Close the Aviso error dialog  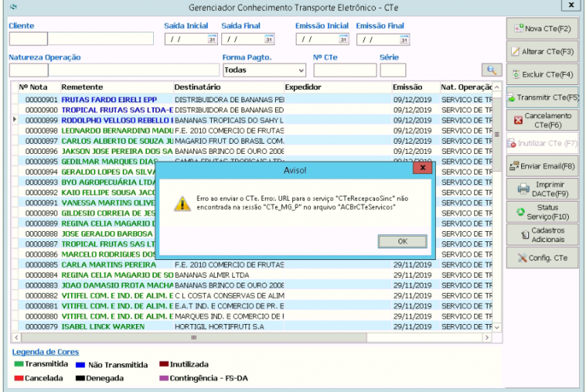423,168
